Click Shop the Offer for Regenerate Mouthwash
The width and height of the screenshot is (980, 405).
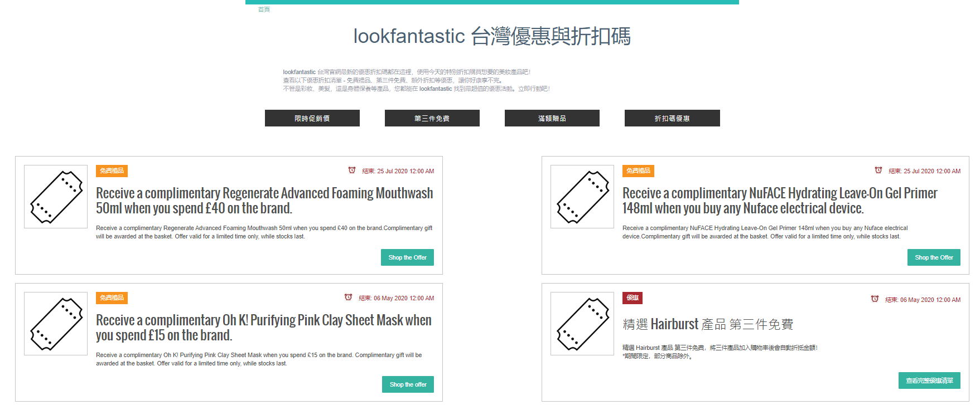tap(407, 257)
